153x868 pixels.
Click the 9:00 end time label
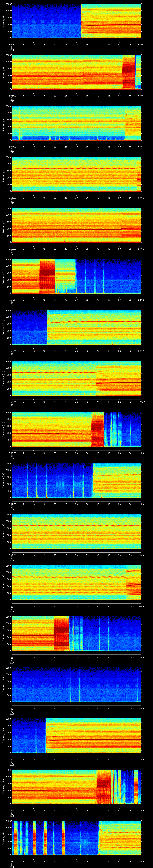(141, 862)
